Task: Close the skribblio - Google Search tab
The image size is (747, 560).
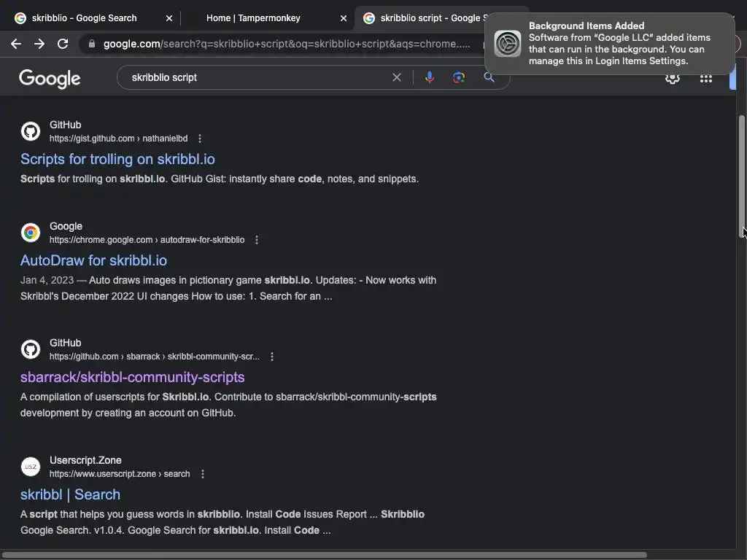Action: [169, 18]
